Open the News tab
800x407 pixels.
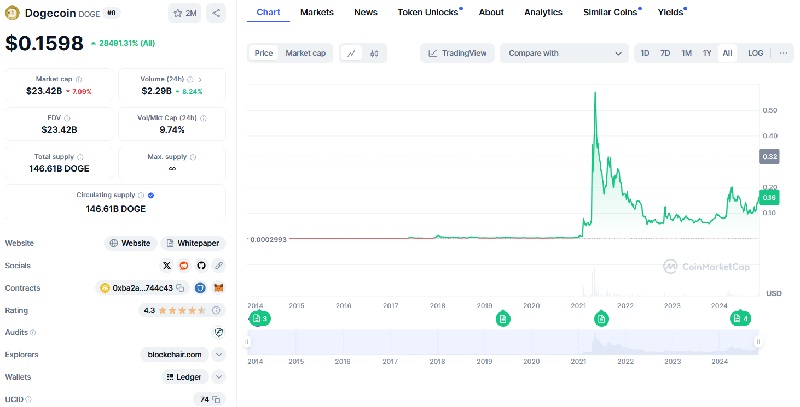[366, 12]
